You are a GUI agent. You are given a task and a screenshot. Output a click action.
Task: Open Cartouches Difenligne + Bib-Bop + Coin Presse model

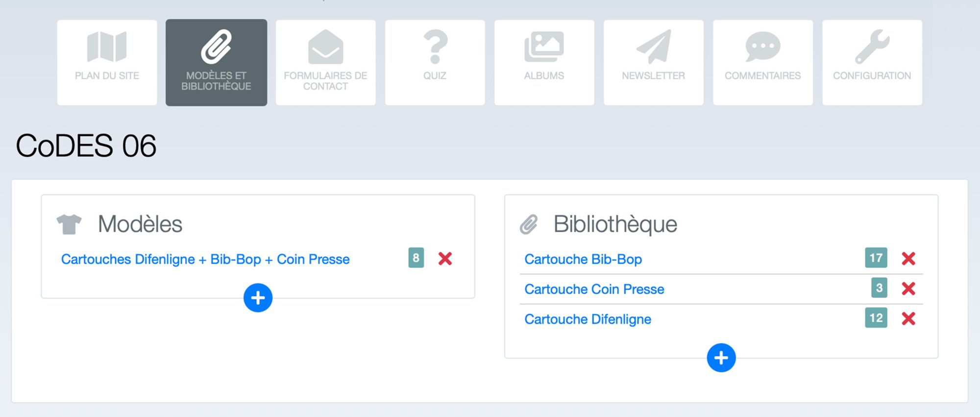coord(205,259)
